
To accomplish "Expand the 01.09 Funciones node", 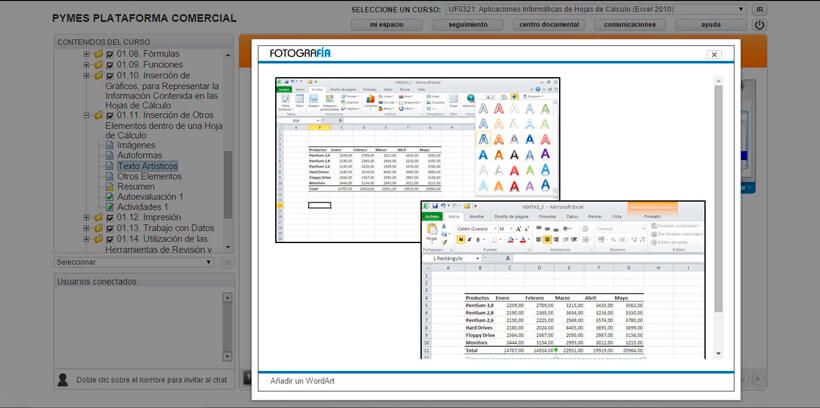I will point(86,65).
